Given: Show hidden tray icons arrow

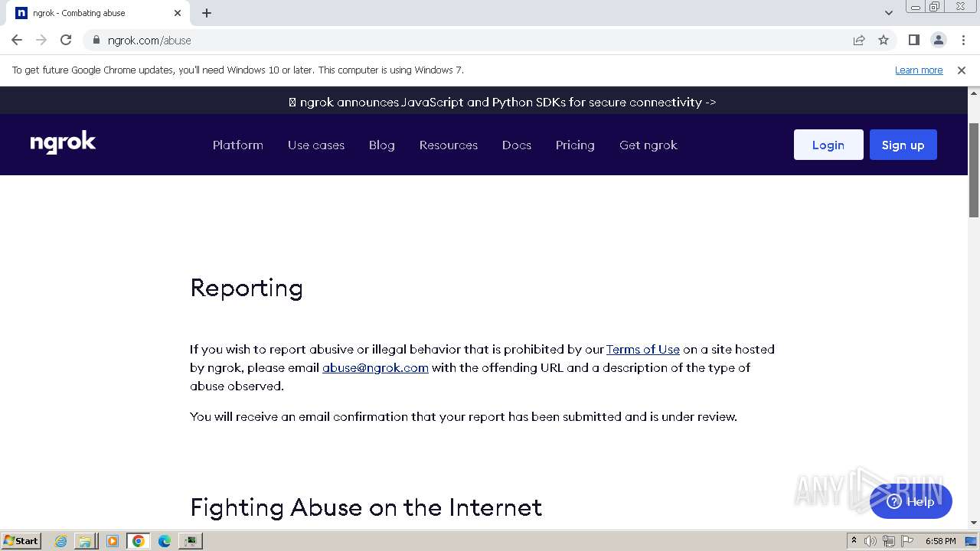Looking at the screenshot, I should 854,541.
